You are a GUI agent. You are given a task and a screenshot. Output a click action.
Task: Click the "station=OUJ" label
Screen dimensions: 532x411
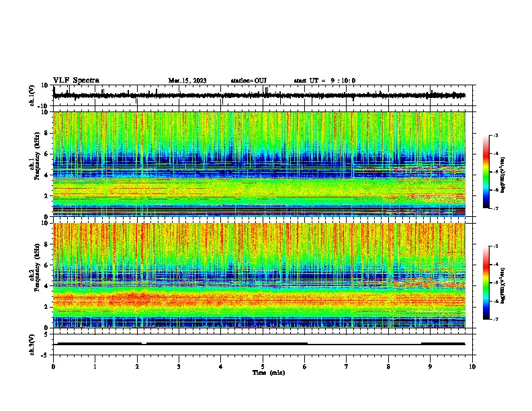pos(249,81)
